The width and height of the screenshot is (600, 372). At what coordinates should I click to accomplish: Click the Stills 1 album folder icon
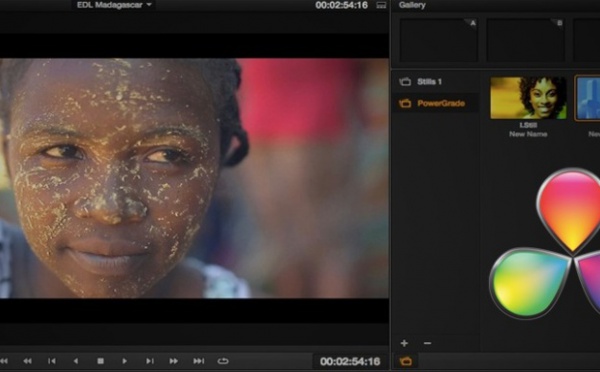pos(405,82)
